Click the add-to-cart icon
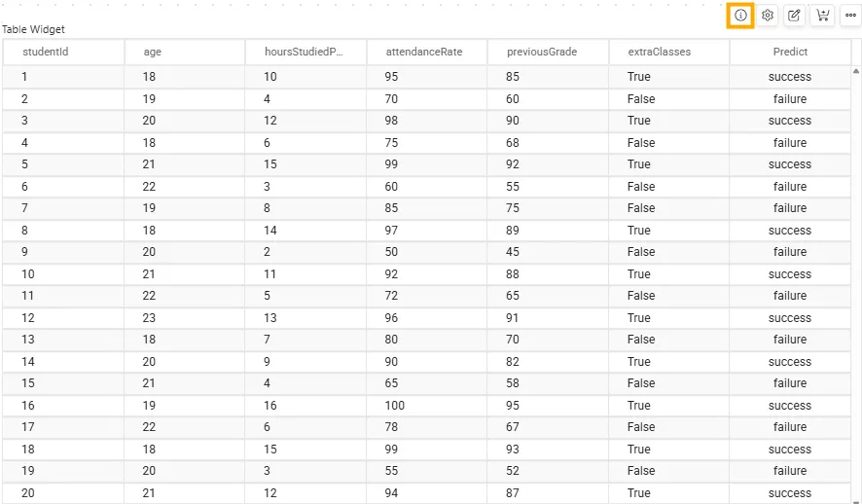The width and height of the screenshot is (862, 504). [x=822, y=16]
